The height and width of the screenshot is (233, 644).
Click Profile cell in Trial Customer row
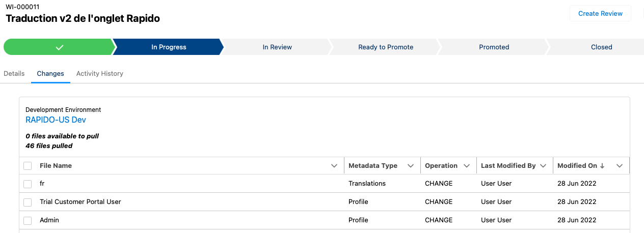coord(358,202)
